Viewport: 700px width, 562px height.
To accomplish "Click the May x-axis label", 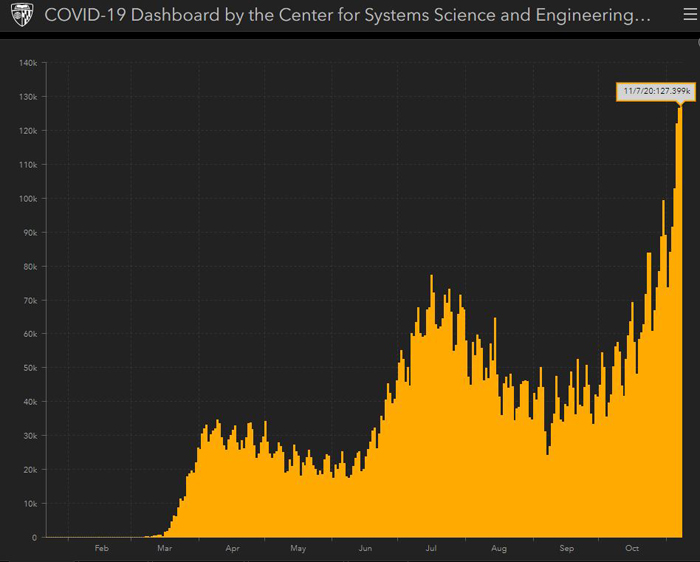I will coord(298,548).
